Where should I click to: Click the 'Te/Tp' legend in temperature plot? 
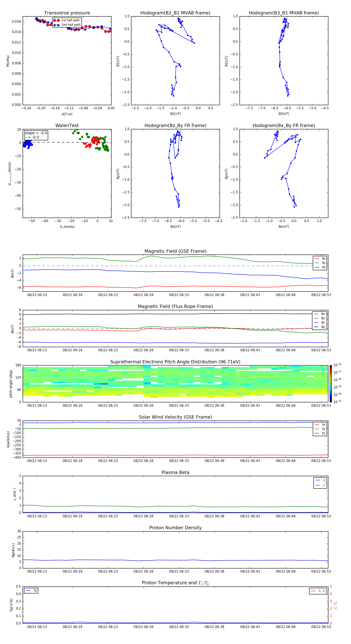point(318,591)
